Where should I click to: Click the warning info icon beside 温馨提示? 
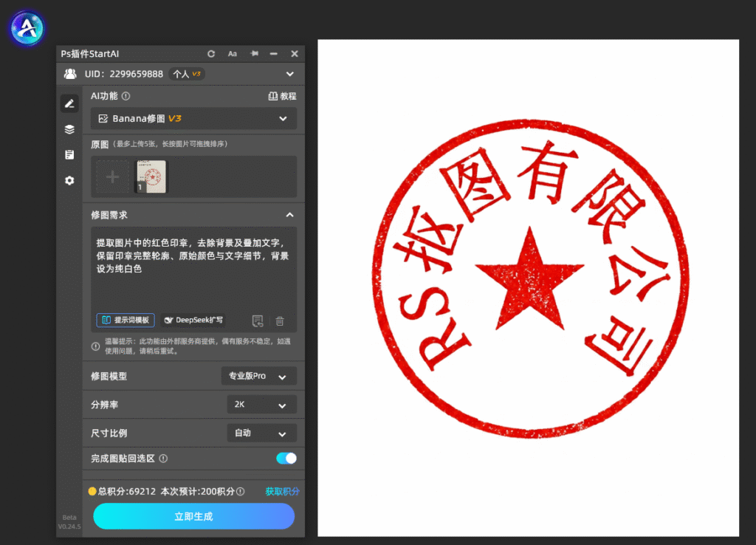95,346
